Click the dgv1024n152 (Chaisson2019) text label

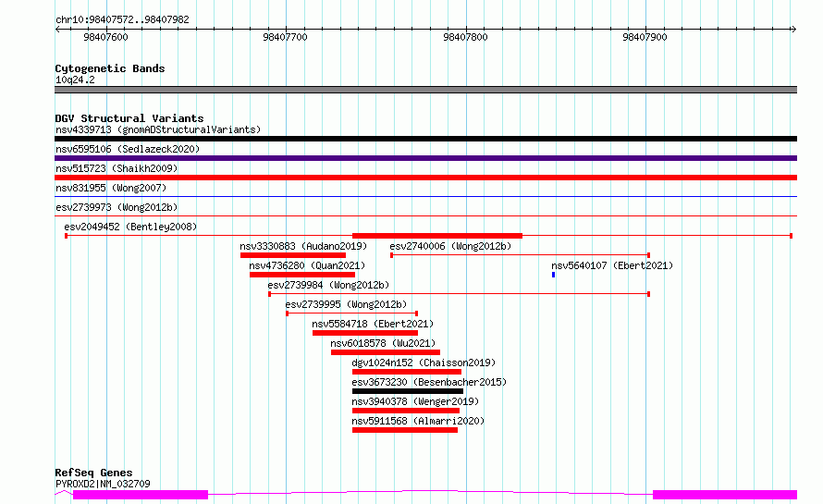pyautogui.click(x=424, y=363)
